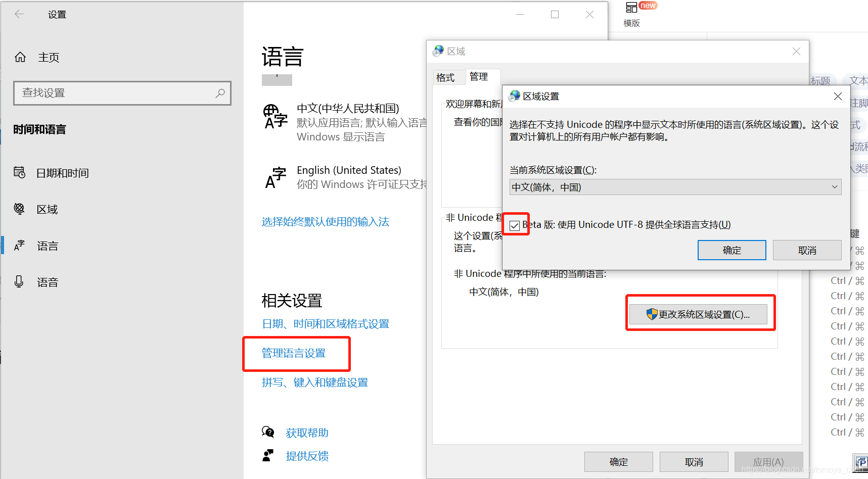Click the 应用(A) button
868x479 pixels.
pos(768,461)
